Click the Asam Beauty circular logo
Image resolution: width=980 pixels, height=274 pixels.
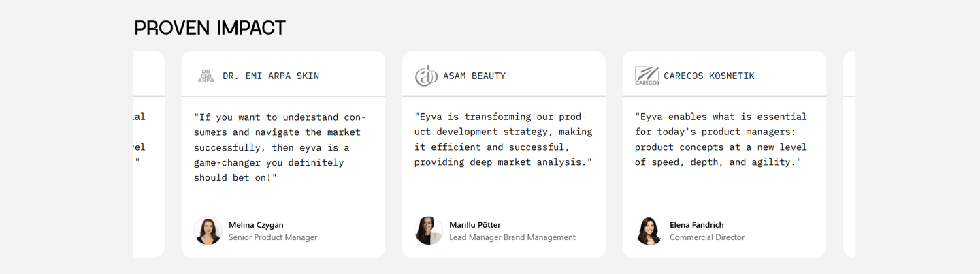coord(427,76)
